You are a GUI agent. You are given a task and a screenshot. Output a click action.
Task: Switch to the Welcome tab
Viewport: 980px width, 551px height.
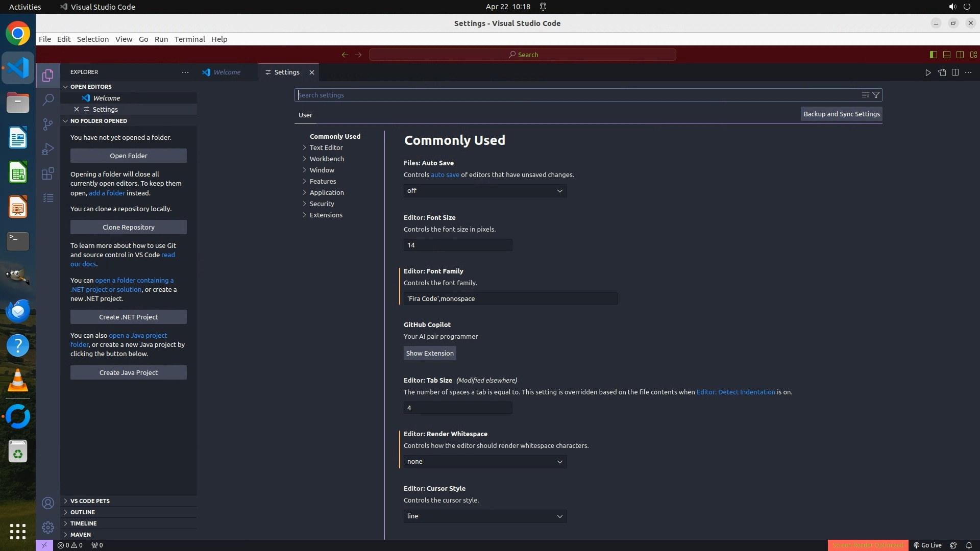[227, 72]
